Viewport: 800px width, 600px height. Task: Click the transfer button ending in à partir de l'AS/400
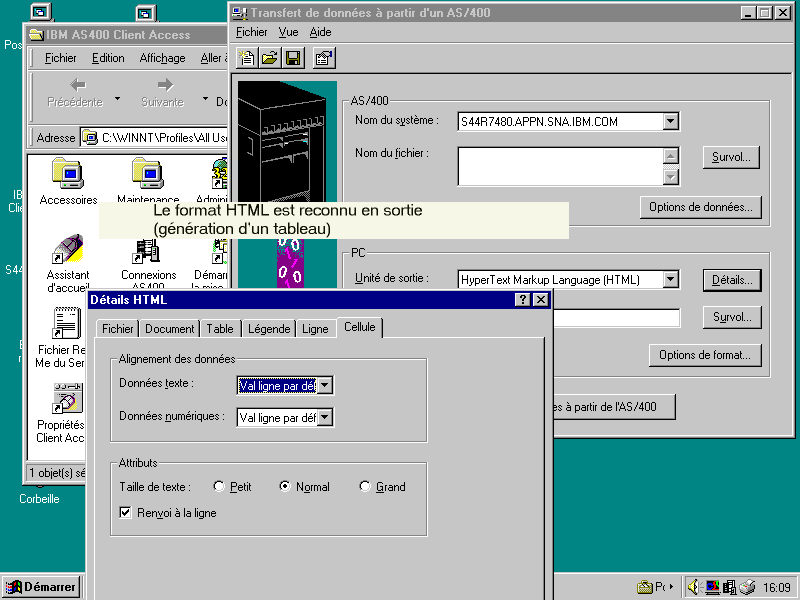614,407
